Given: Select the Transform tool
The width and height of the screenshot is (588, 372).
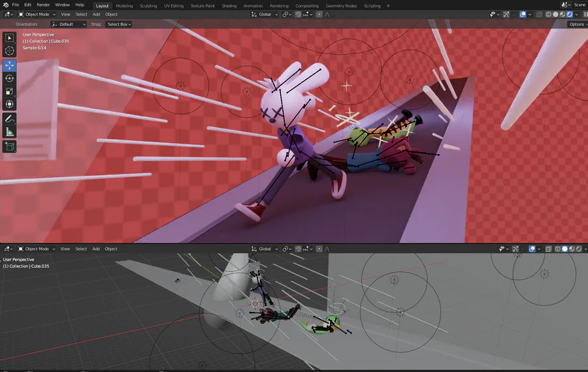Looking at the screenshot, I should pyautogui.click(x=9, y=104).
